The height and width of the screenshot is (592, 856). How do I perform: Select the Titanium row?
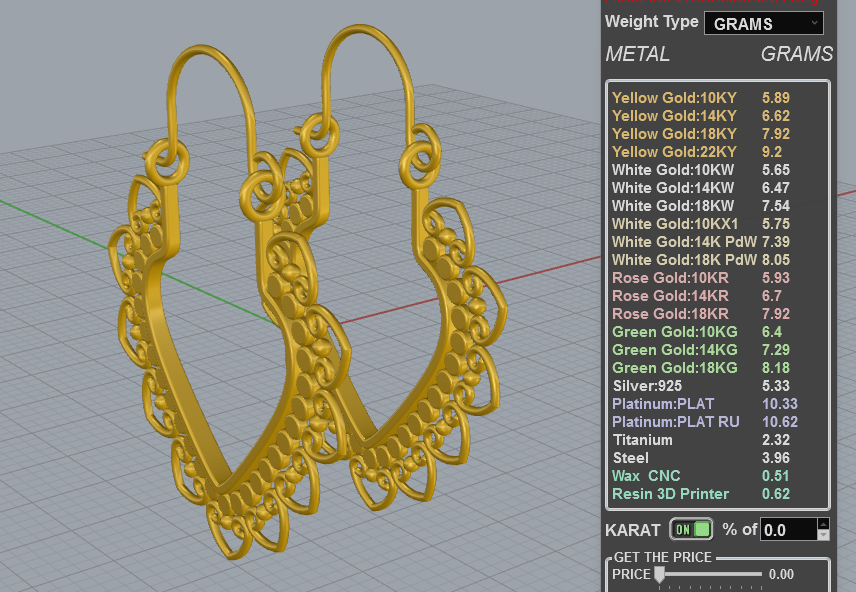(718, 440)
